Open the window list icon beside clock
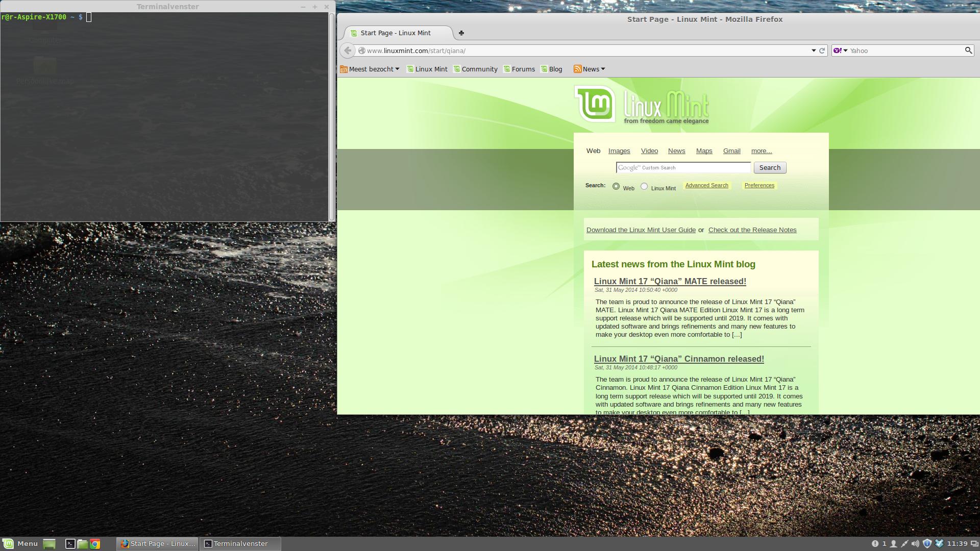Image resolution: width=980 pixels, height=551 pixels. point(974,544)
